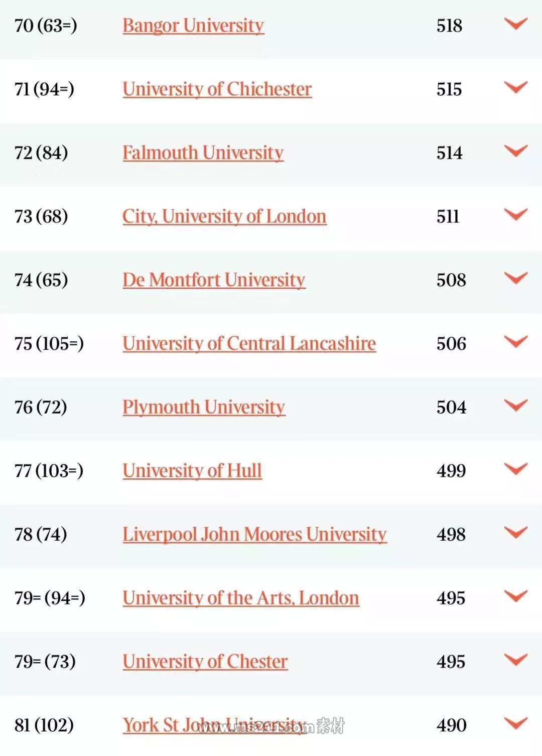Image resolution: width=542 pixels, height=756 pixels.
Task: Open University of Chichester link
Action: 217,89
